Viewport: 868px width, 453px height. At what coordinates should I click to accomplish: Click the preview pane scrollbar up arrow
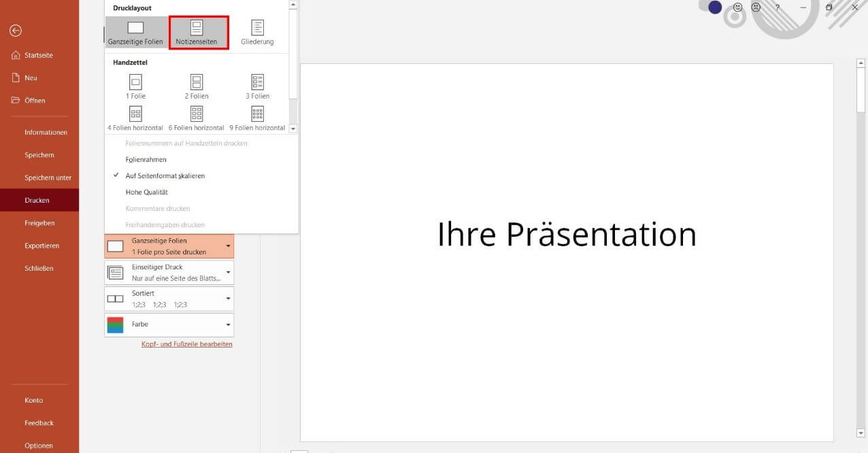pos(861,63)
